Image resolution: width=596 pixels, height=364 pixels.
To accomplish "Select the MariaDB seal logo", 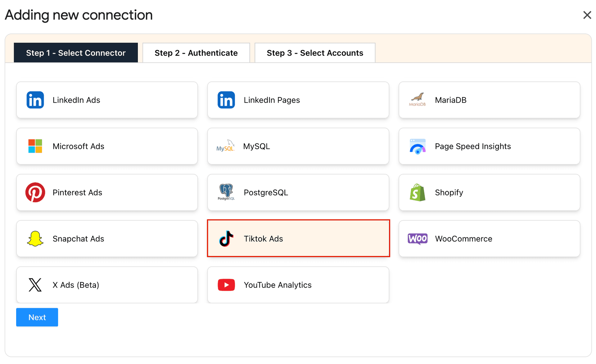I will [418, 100].
